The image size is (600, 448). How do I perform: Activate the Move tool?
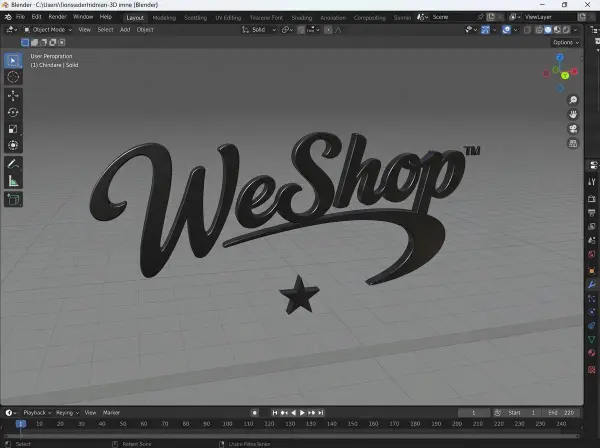click(x=13, y=96)
